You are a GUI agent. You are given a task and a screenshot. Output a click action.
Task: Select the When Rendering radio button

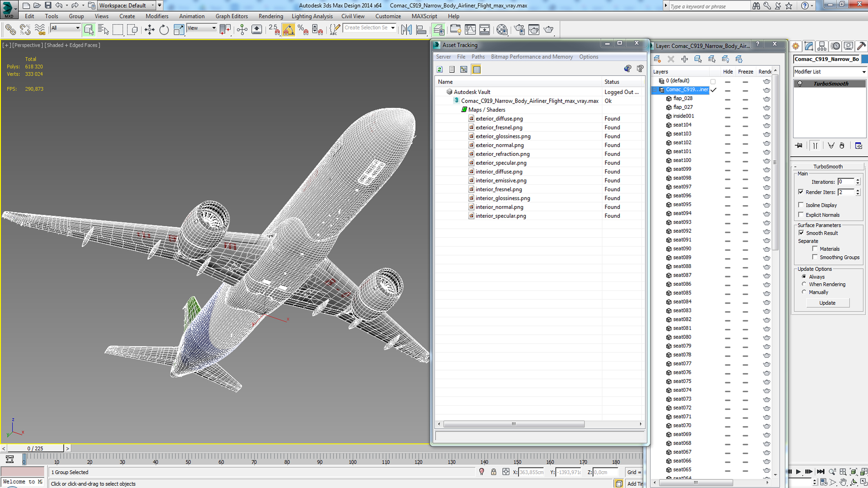coord(804,284)
